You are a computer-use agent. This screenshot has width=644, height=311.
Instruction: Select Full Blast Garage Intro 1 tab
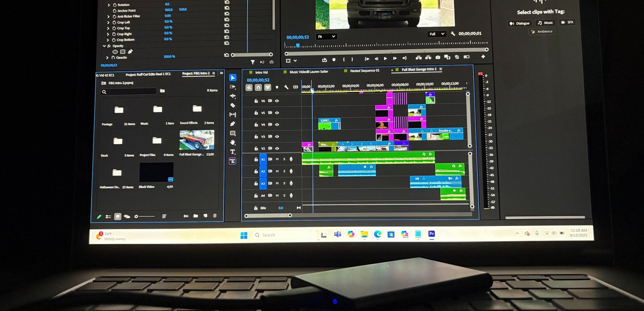pos(419,69)
